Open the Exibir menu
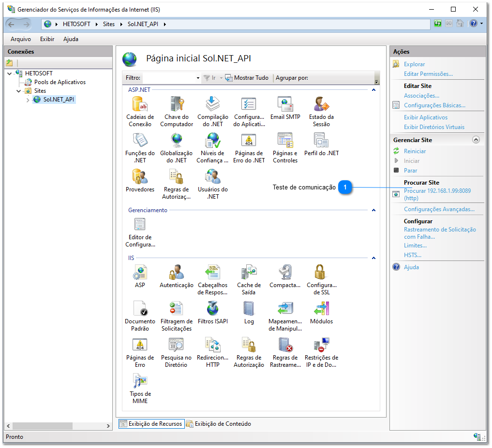The width and height of the screenshot is (492, 448). (x=47, y=39)
